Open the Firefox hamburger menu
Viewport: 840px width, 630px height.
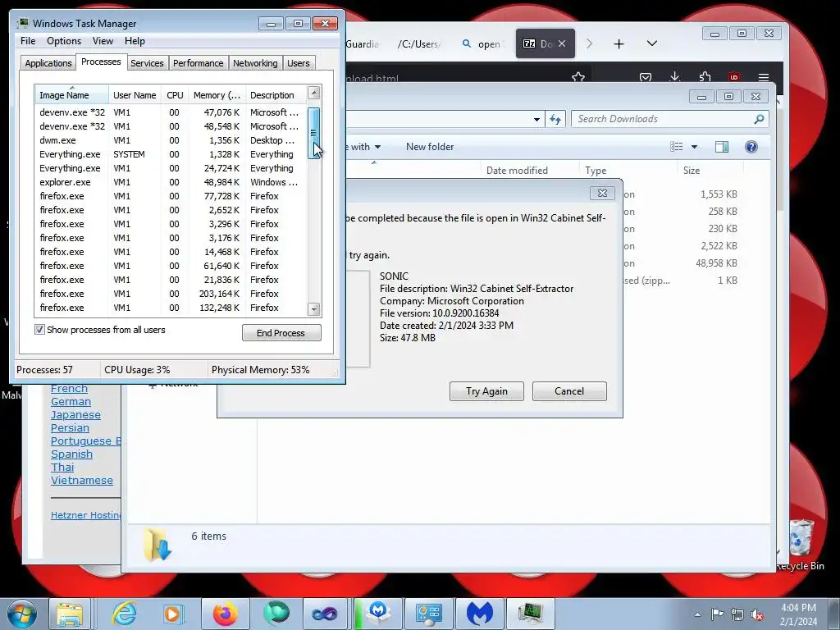[x=764, y=77]
